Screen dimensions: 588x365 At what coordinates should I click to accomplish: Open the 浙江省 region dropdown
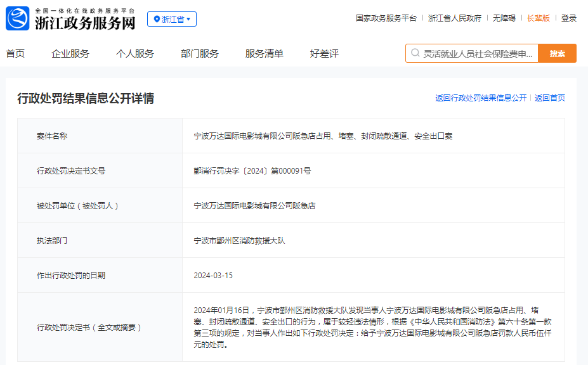[172, 19]
